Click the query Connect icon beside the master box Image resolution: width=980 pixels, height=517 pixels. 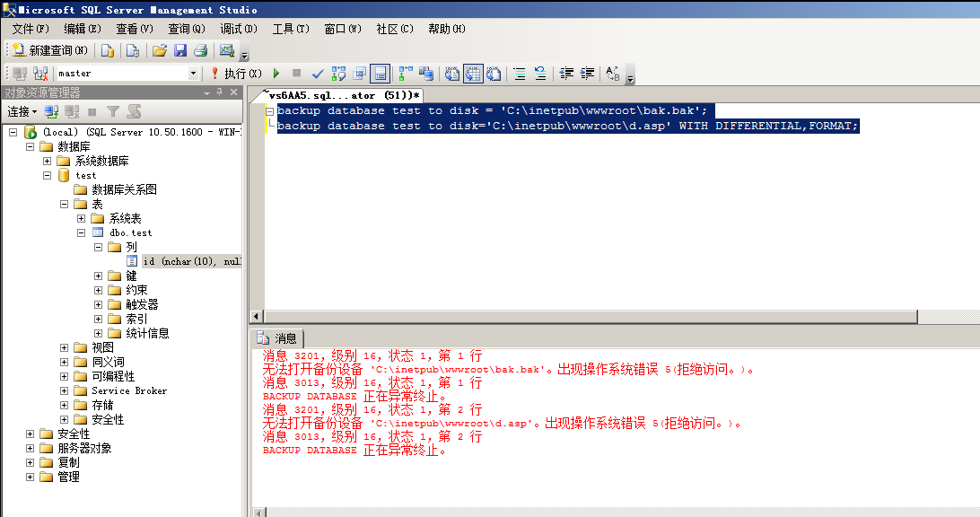[20, 74]
